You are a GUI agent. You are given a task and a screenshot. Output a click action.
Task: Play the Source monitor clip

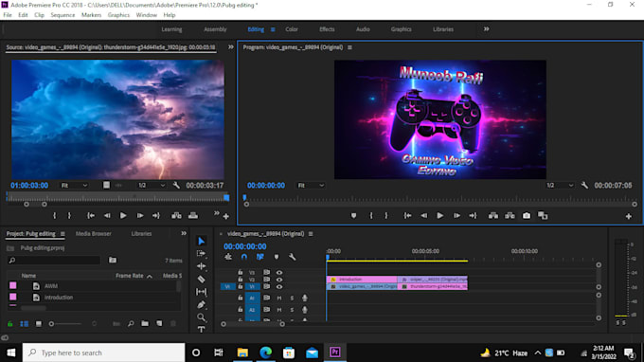click(123, 216)
